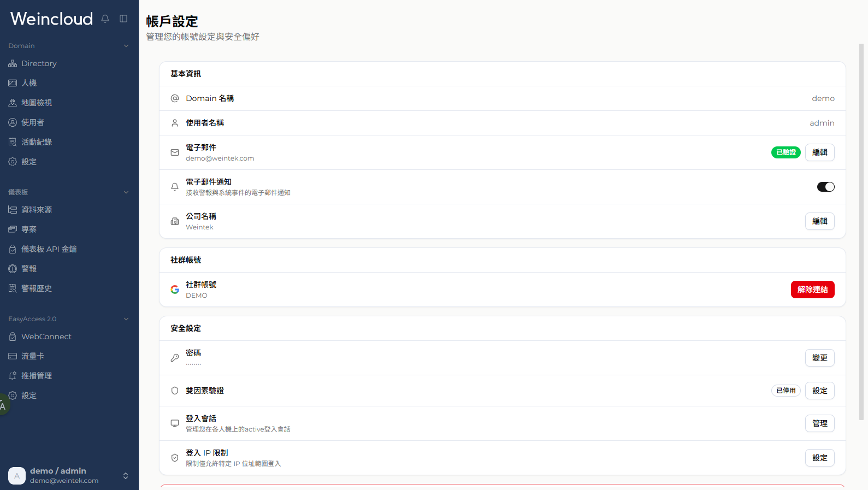
Task: Collapse the EasyAccess 2.0 section chevron
Action: [126, 319]
